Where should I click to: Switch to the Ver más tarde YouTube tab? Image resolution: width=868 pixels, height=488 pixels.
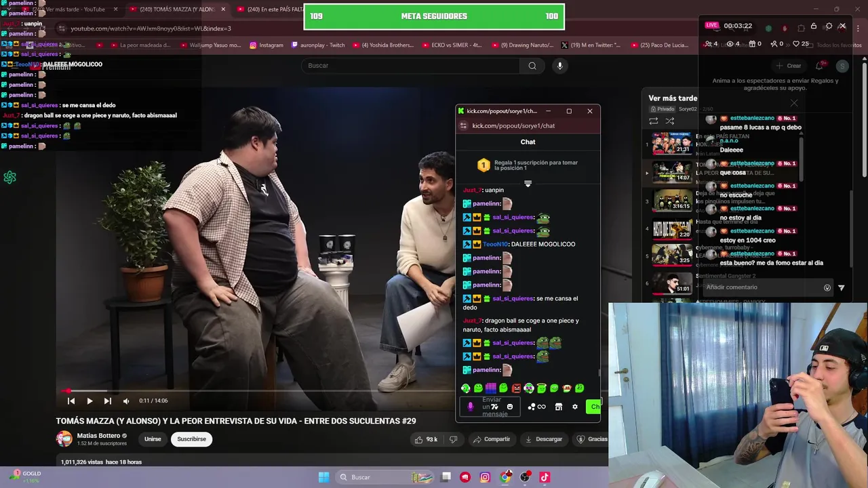coord(70,9)
